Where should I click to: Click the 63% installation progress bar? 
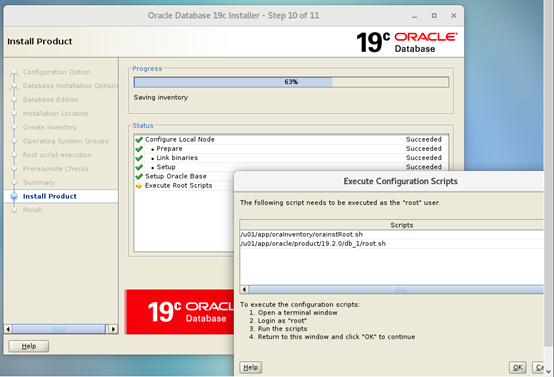[291, 82]
